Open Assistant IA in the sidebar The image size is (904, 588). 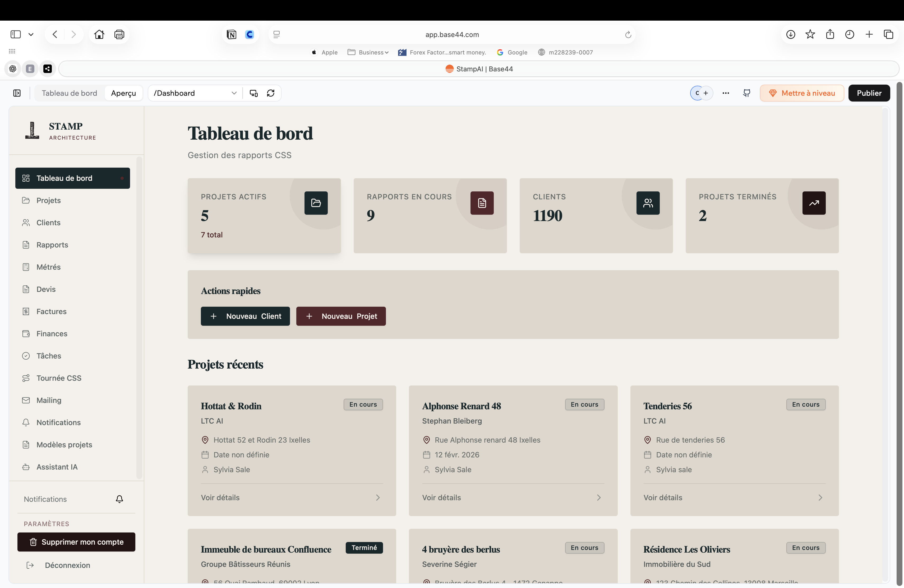click(x=72, y=467)
